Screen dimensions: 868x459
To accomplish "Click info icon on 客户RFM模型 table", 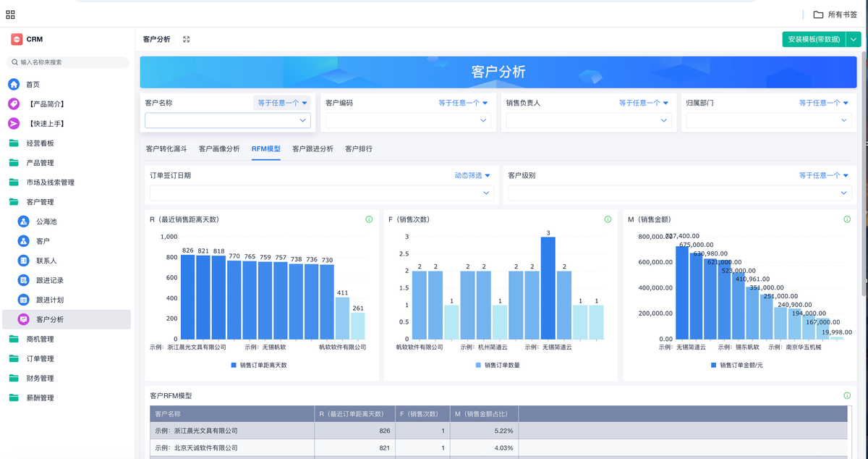I will click(847, 395).
